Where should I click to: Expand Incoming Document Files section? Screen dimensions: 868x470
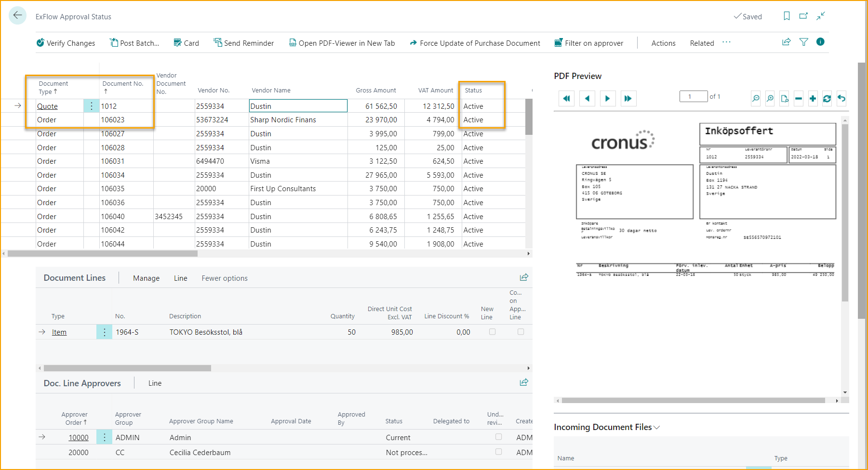pos(656,427)
